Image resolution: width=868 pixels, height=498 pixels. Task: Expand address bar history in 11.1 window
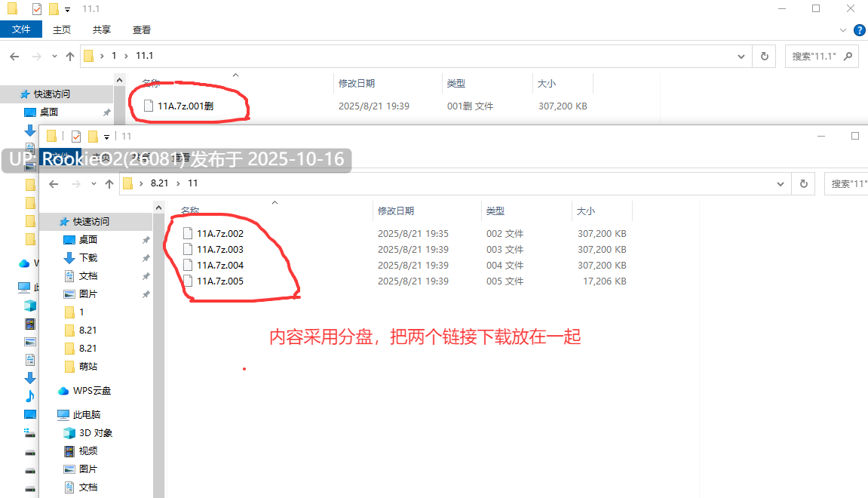741,56
